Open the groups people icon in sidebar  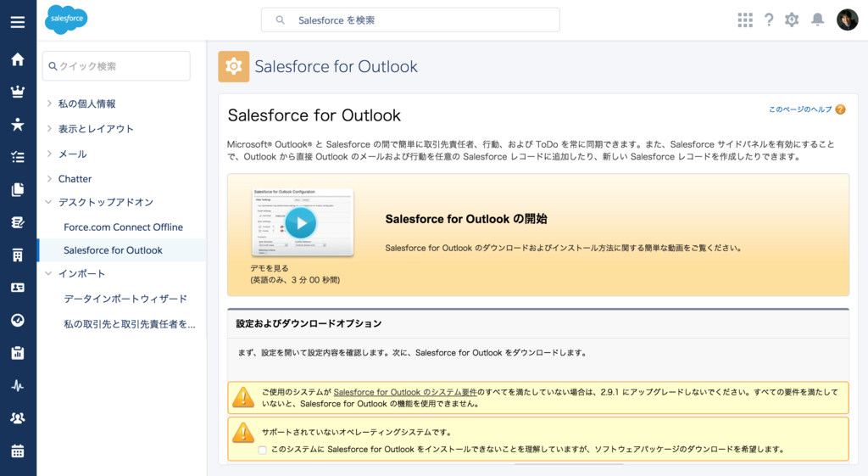coord(18,418)
